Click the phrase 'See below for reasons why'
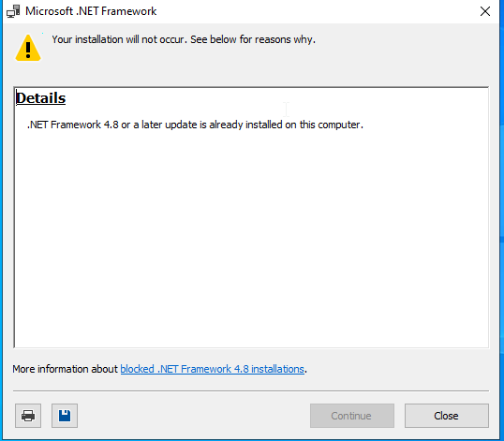Viewport: 504px width, 441px height. (251, 39)
